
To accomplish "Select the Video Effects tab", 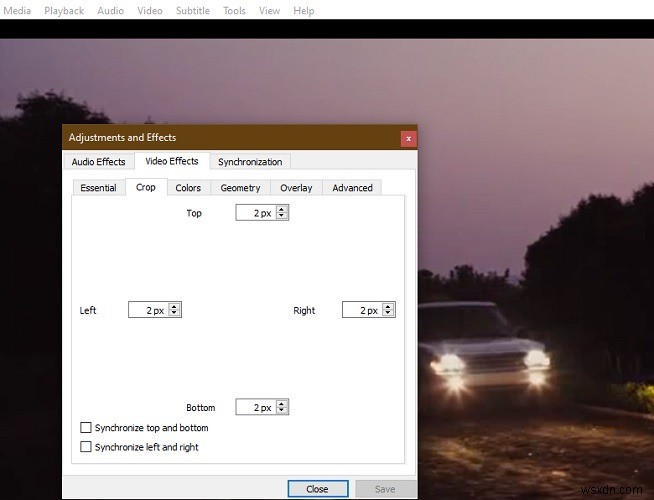I will pos(172,161).
